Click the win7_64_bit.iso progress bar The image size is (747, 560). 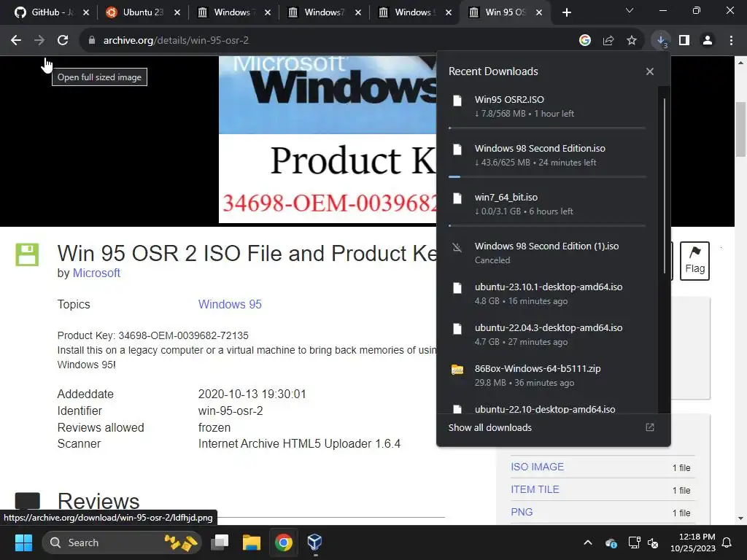tap(547, 226)
